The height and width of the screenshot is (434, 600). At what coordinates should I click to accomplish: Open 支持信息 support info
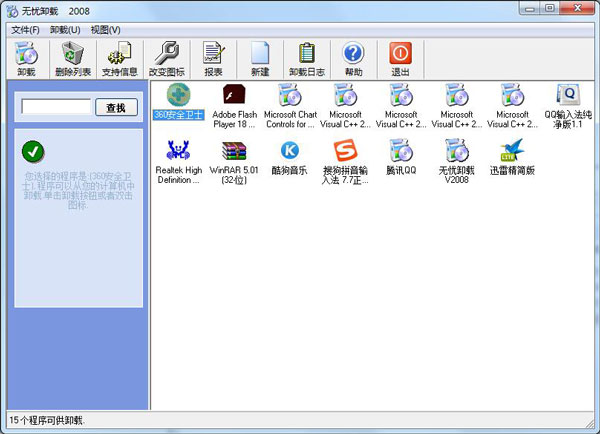(119, 59)
